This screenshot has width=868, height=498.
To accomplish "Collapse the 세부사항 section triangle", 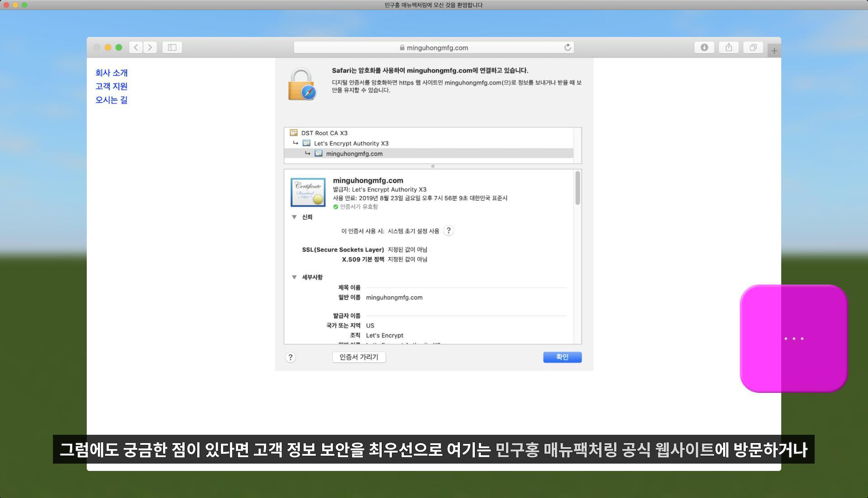I will pyautogui.click(x=294, y=277).
